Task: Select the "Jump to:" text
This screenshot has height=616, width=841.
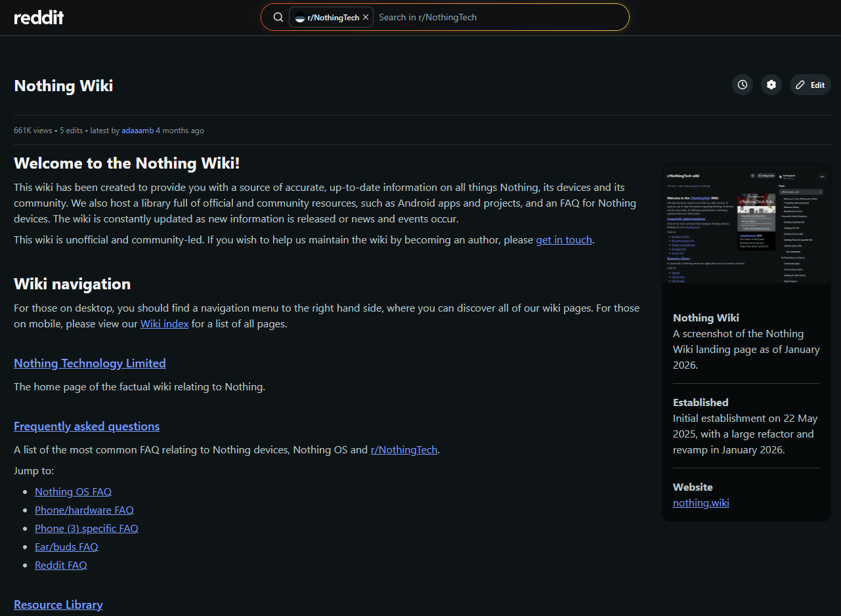Action: [34, 471]
